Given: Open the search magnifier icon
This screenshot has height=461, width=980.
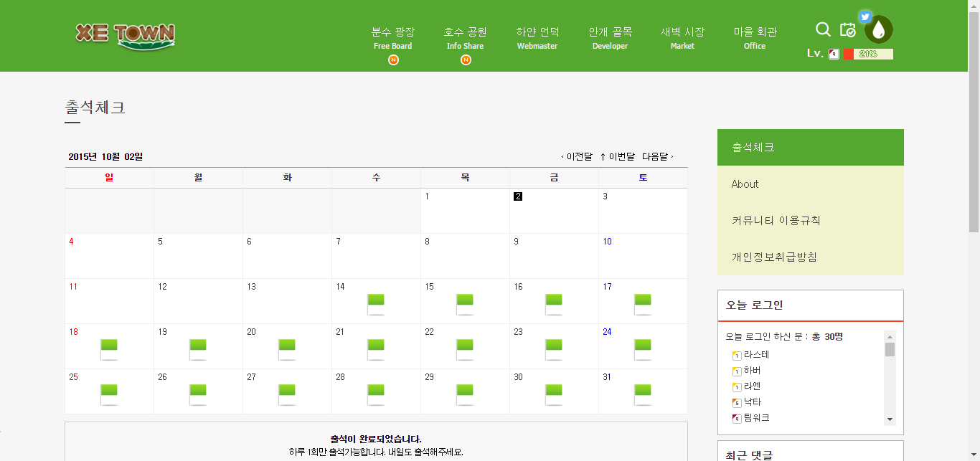Looking at the screenshot, I should pyautogui.click(x=823, y=29).
